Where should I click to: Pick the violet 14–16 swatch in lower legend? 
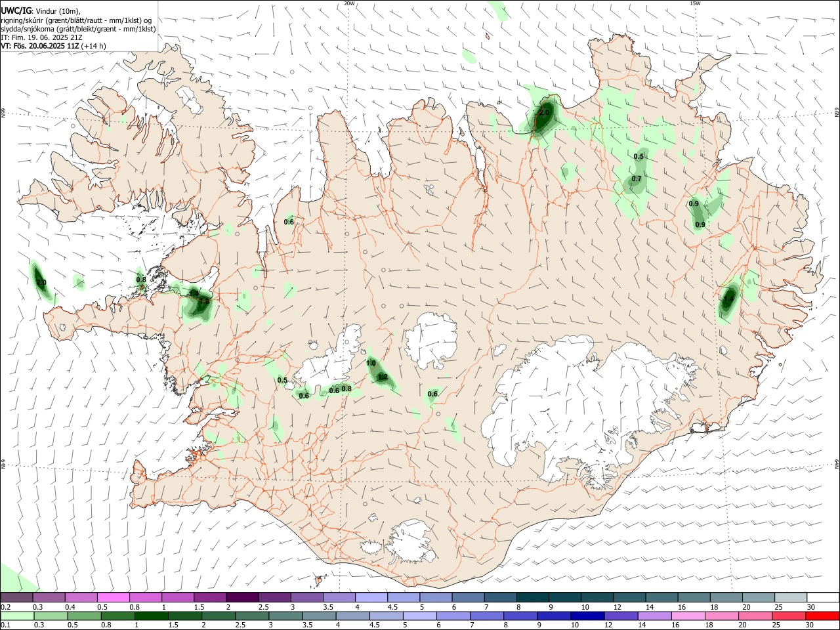pos(655,616)
